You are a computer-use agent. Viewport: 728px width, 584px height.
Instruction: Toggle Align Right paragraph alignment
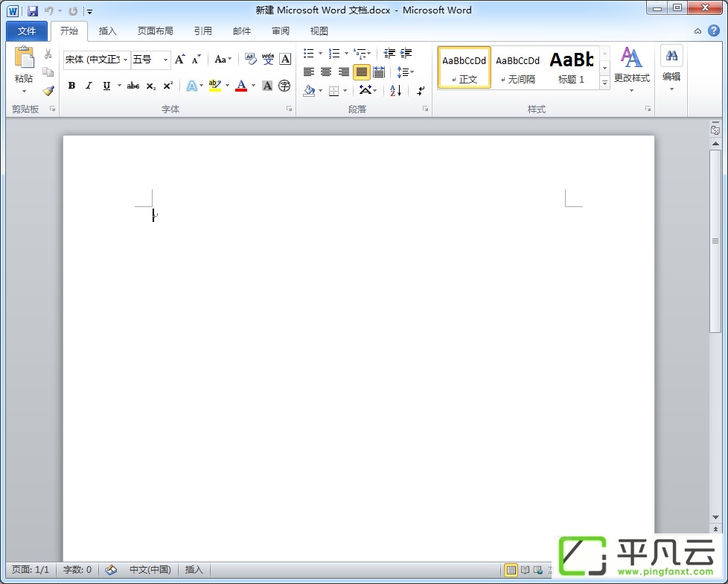(344, 72)
